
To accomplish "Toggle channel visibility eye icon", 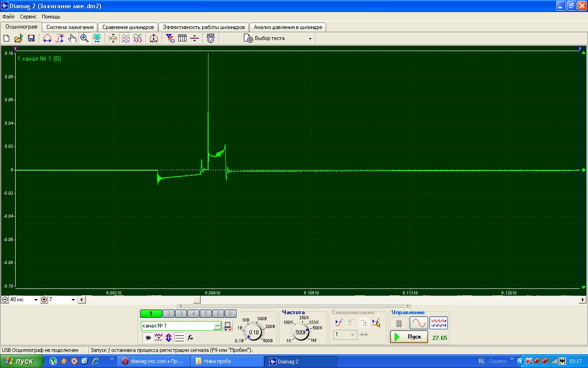I will [148, 338].
